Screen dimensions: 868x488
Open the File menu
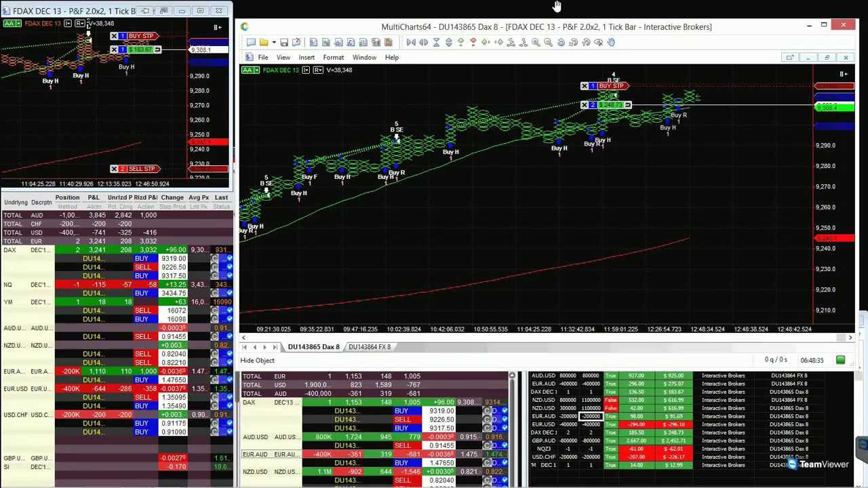tap(262, 58)
